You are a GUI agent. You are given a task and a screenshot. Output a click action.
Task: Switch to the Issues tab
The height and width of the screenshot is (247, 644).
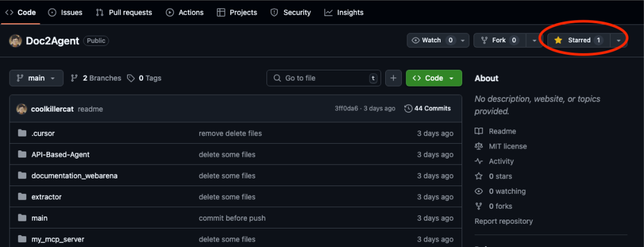pyautogui.click(x=66, y=12)
